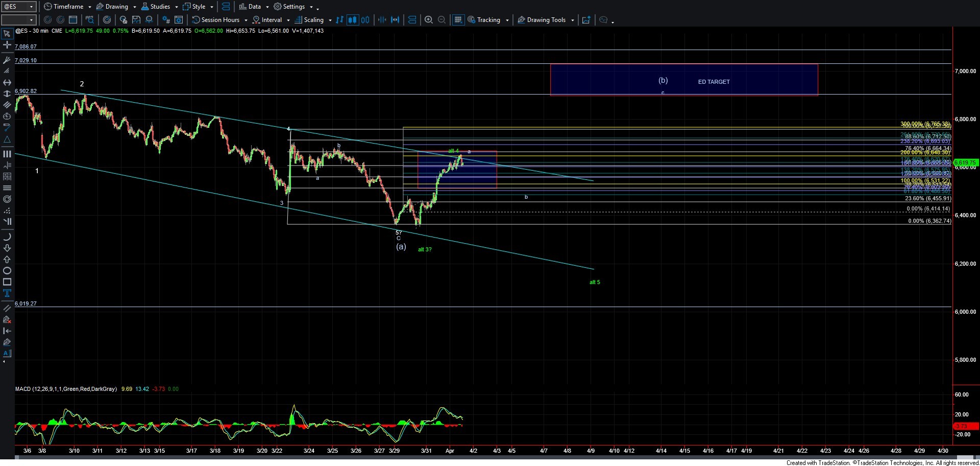Toggle the candlestick bar style button
This screenshot has height=466, width=980.
click(x=352, y=20)
